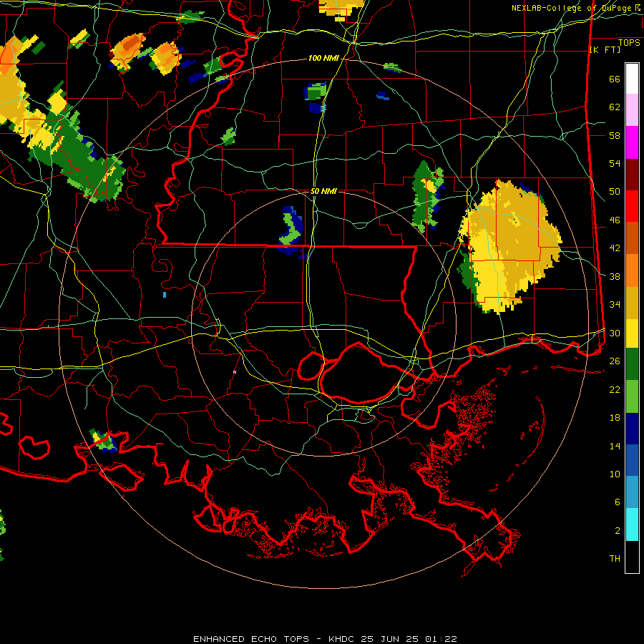Click the 'TOPS' legend heading
Screen dimensions: 644x644
pos(629,43)
